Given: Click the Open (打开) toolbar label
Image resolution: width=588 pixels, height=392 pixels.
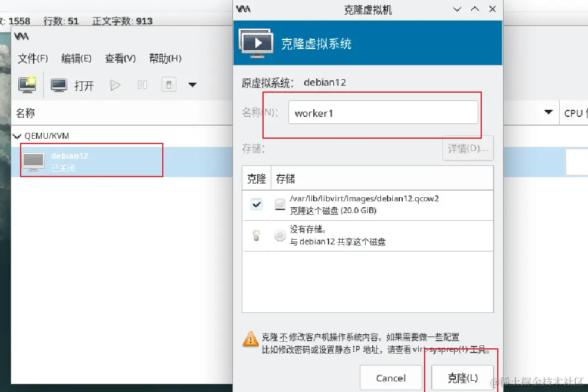Looking at the screenshot, I should (84, 86).
